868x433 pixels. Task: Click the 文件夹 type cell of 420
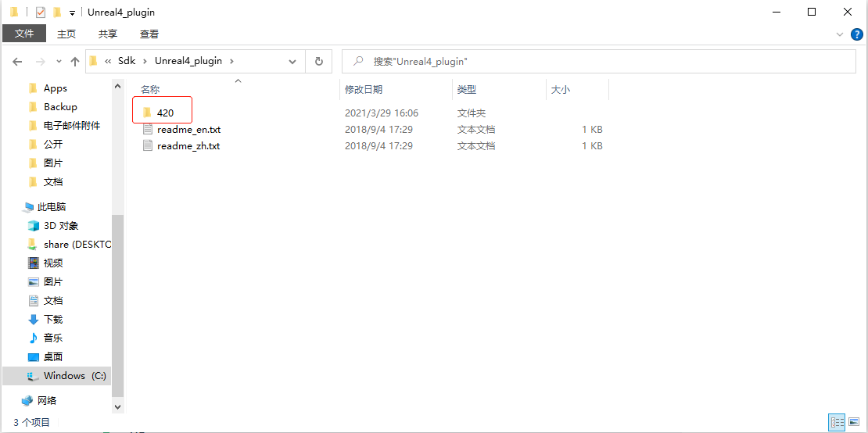pyautogui.click(x=472, y=113)
